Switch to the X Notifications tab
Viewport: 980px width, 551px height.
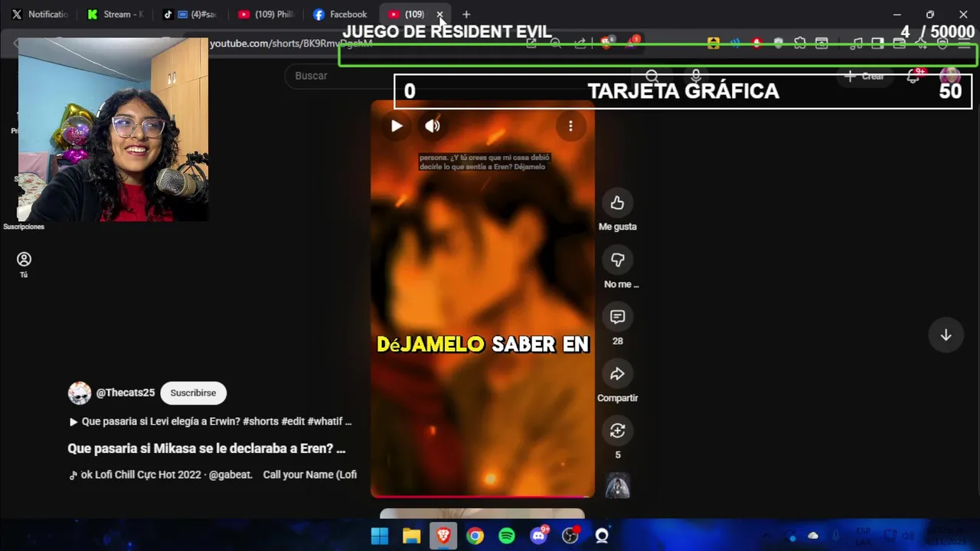(x=40, y=14)
